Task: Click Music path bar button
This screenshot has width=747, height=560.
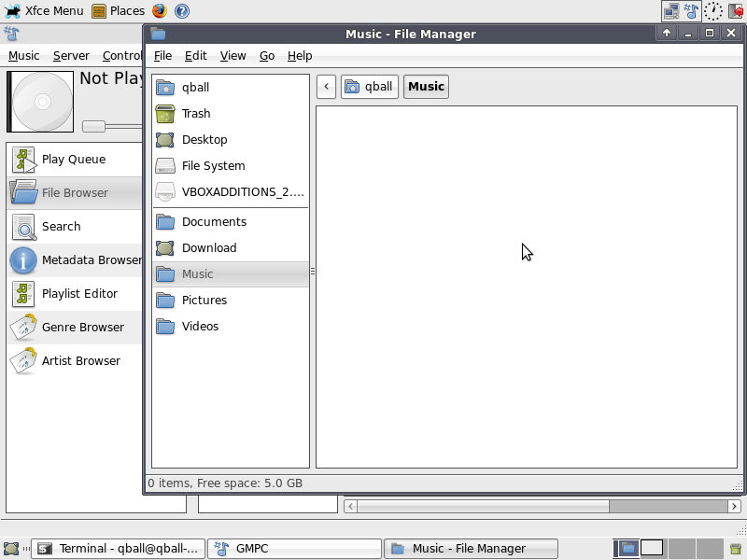Action: coord(426,87)
